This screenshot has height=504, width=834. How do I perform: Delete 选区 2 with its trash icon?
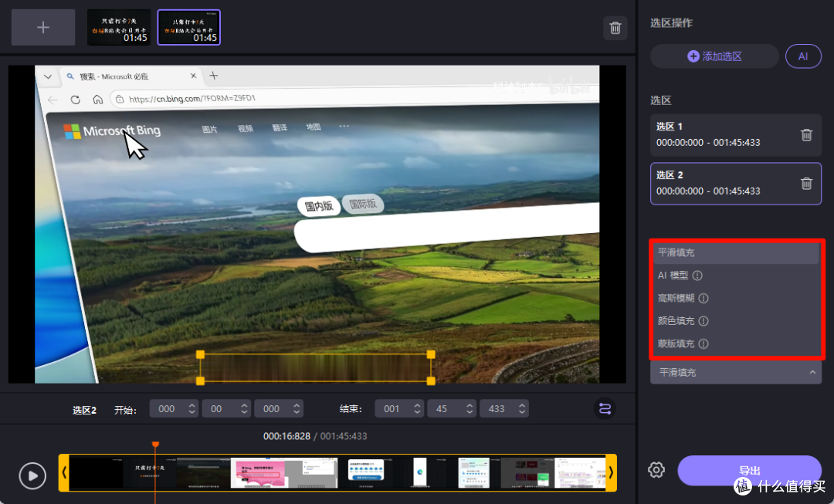(806, 184)
